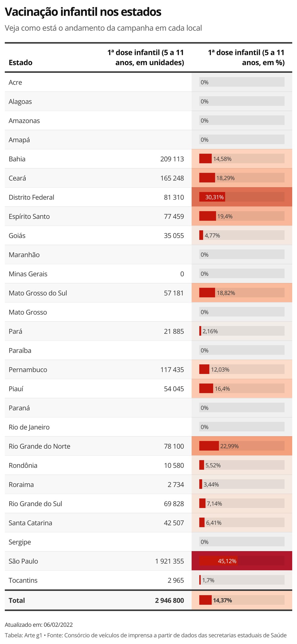This screenshot has height=644, width=297.
Task: Click the Total 14,37% progress bar
Action: pyautogui.click(x=241, y=600)
